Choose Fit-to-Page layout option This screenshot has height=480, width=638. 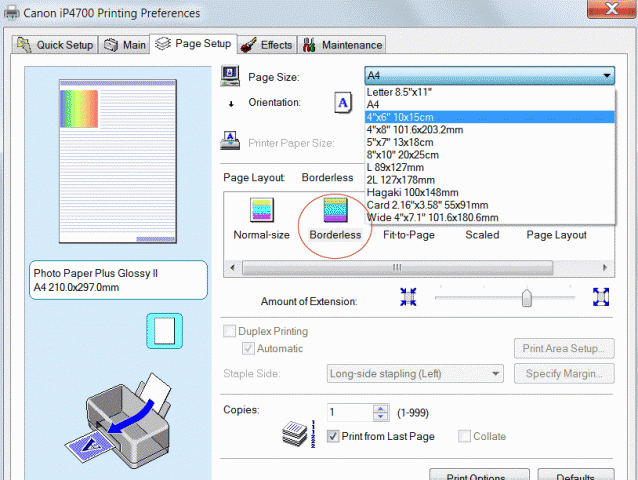click(409, 235)
